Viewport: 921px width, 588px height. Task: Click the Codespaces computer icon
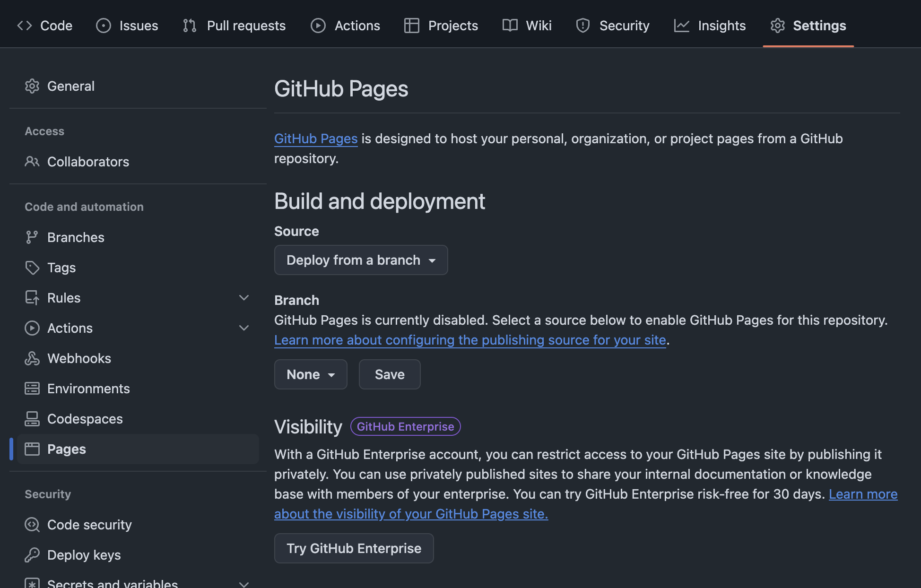[x=32, y=419]
